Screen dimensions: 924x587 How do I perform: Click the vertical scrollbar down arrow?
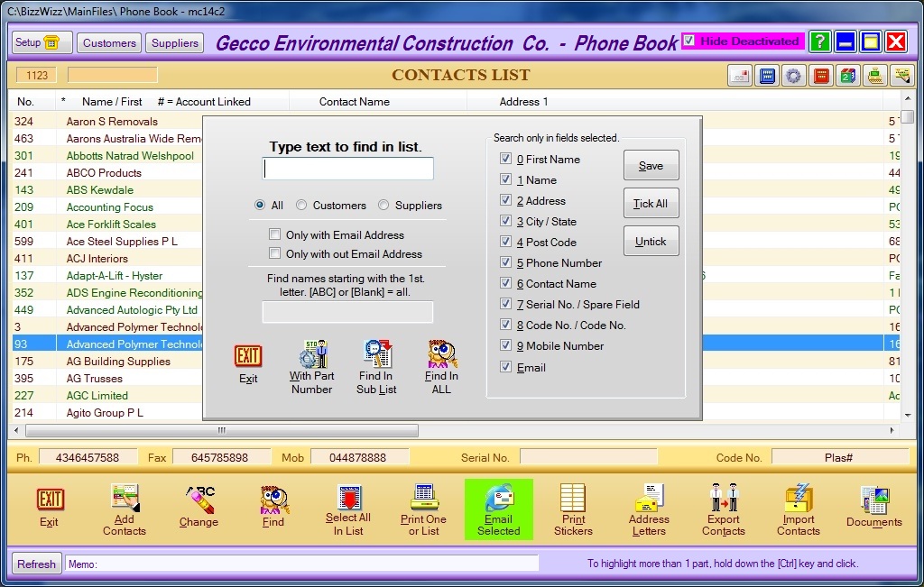tap(908, 415)
